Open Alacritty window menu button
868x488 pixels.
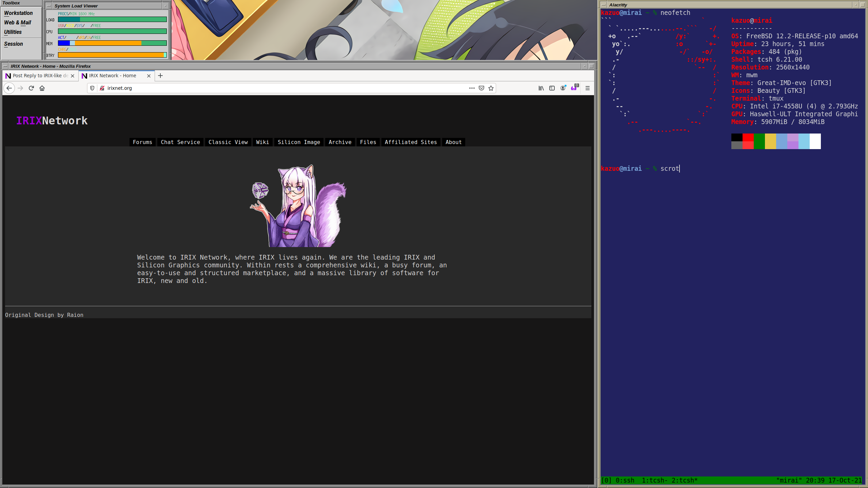(x=604, y=5)
